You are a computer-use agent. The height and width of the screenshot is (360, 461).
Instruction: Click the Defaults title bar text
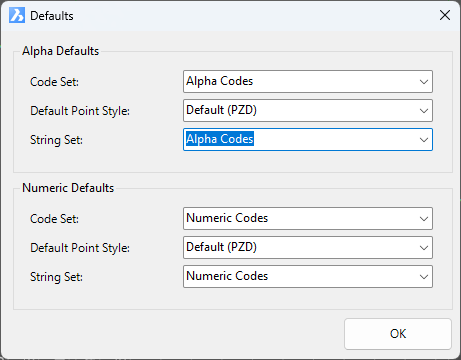52,16
